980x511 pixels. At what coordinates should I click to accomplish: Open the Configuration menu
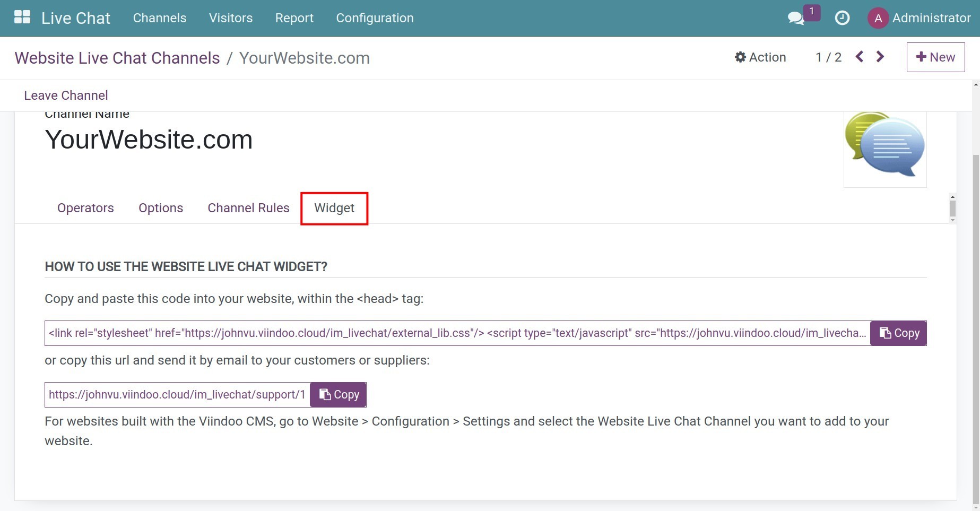375,18
